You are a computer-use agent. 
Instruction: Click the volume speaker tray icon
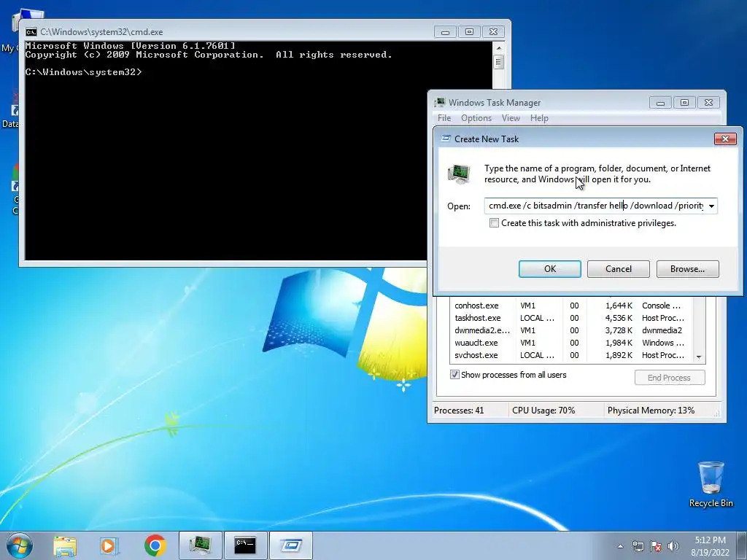pyautogui.click(x=673, y=546)
